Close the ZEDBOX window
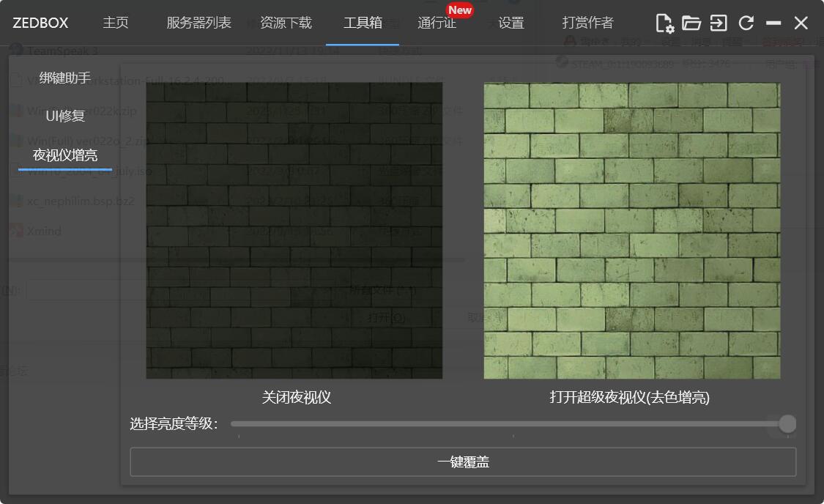This screenshot has height=504, width=824. [x=801, y=23]
